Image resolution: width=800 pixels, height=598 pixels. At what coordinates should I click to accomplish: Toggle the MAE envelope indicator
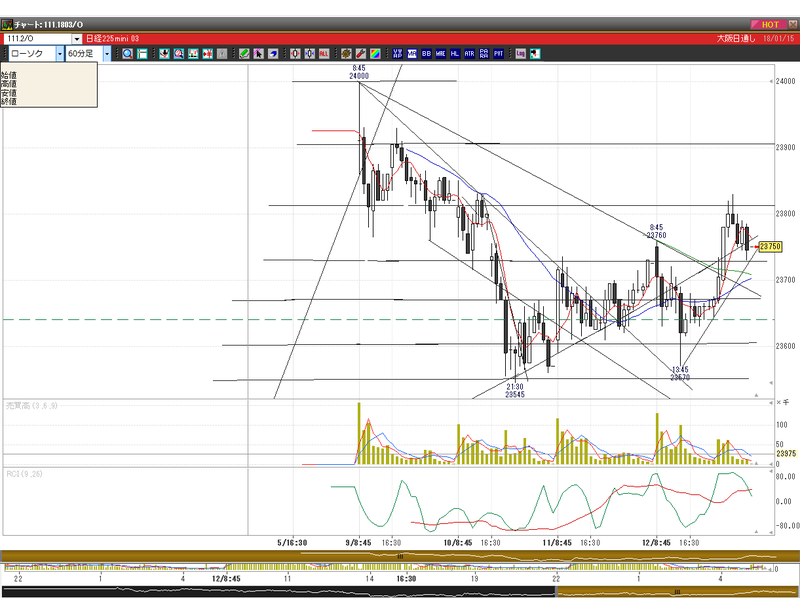click(440, 54)
